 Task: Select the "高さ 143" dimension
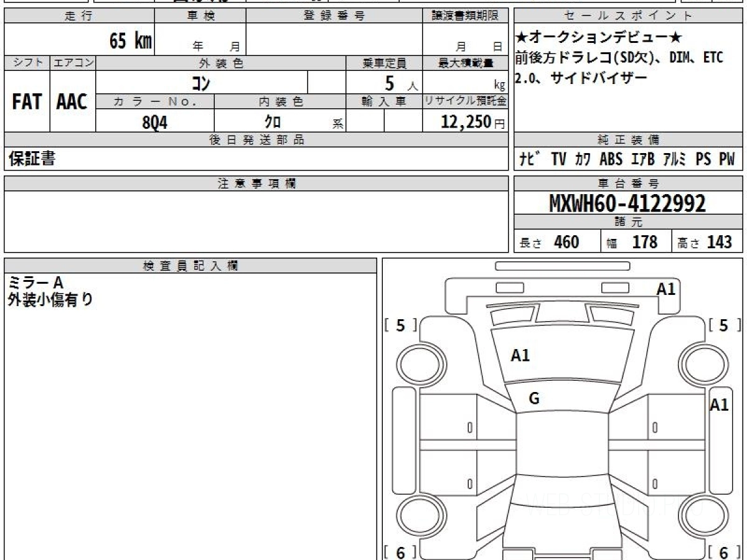pyautogui.click(x=705, y=242)
